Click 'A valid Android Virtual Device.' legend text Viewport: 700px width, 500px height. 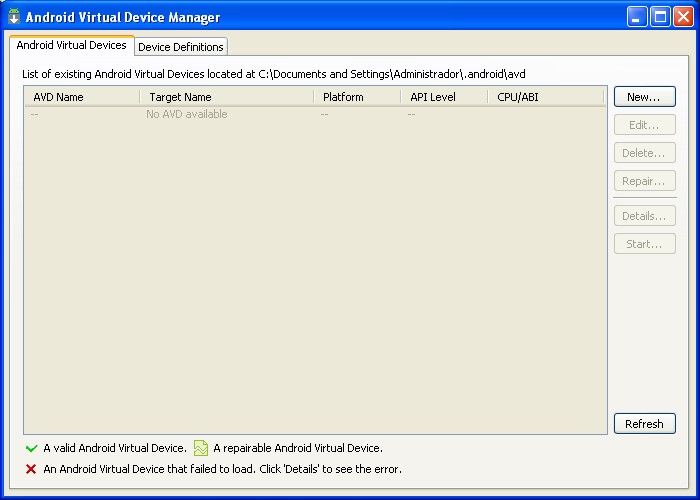pos(115,448)
